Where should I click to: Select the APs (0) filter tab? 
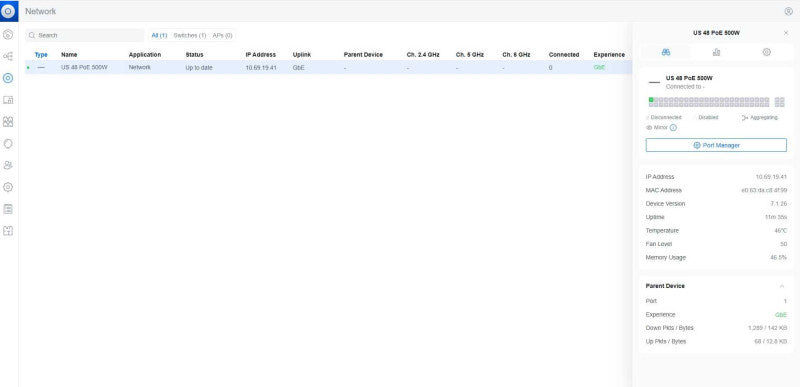click(222, 36)
